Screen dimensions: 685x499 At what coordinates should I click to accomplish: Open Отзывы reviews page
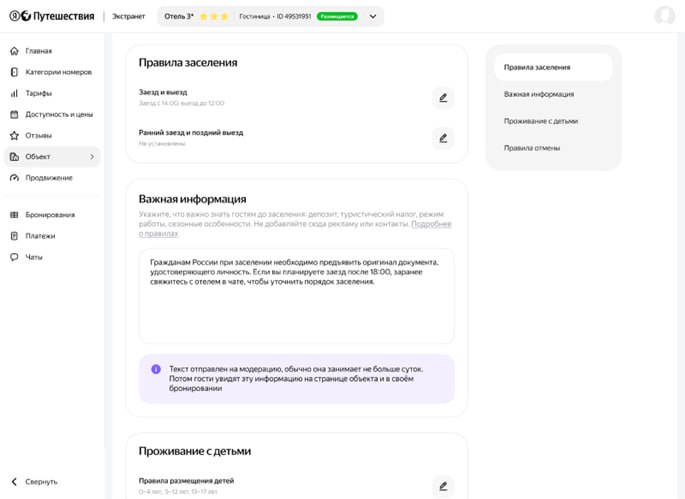(38, 135)
